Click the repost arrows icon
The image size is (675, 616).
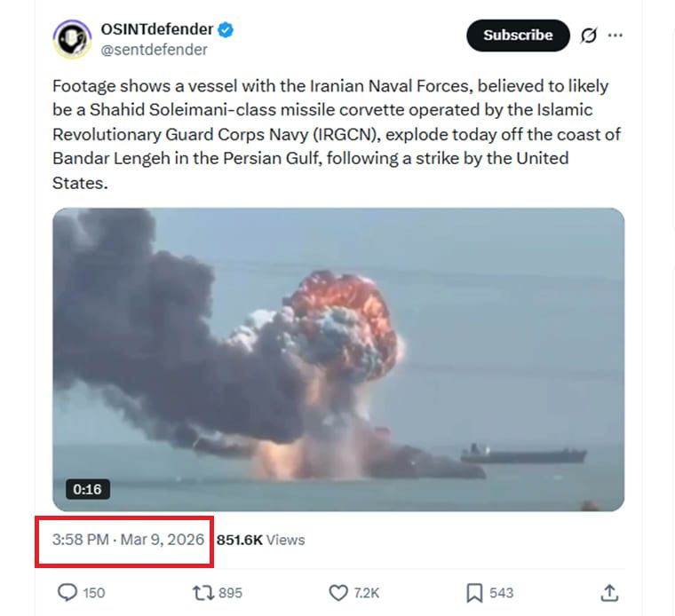(201, 592)
